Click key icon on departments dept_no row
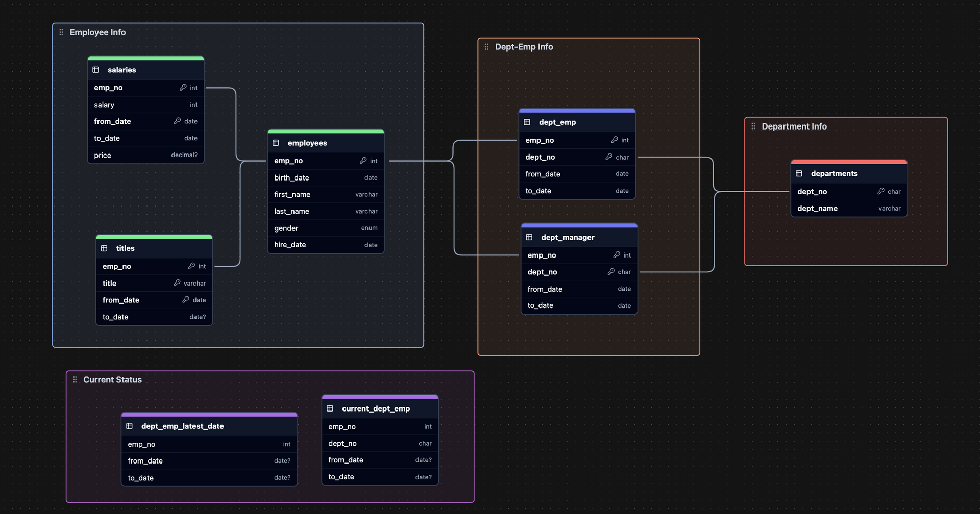 [x=881, y=191]
